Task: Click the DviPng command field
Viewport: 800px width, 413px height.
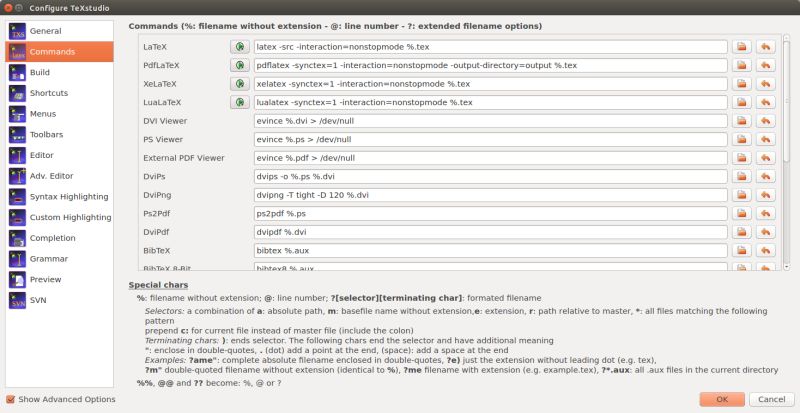Action: (x=491, y=195)
